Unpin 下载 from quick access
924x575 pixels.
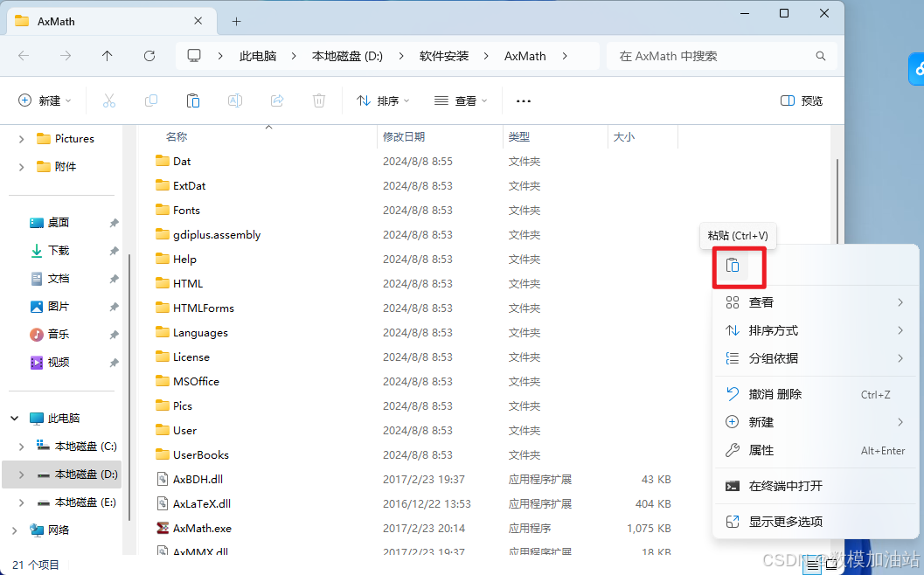(114, 251)
